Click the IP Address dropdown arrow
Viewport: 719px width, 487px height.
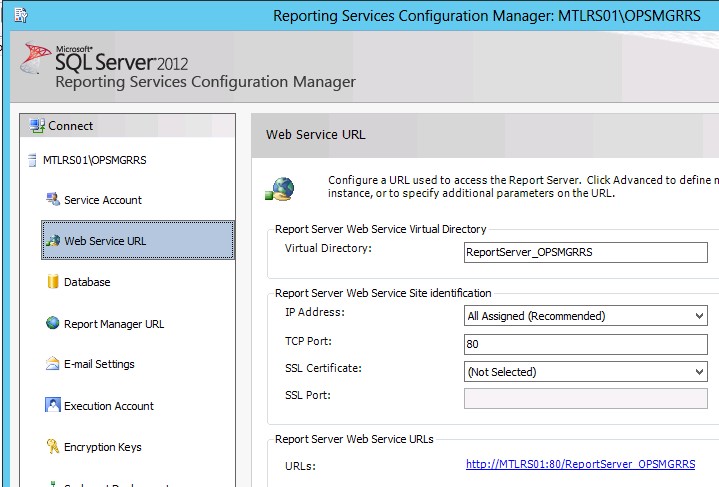pos(699,316)
